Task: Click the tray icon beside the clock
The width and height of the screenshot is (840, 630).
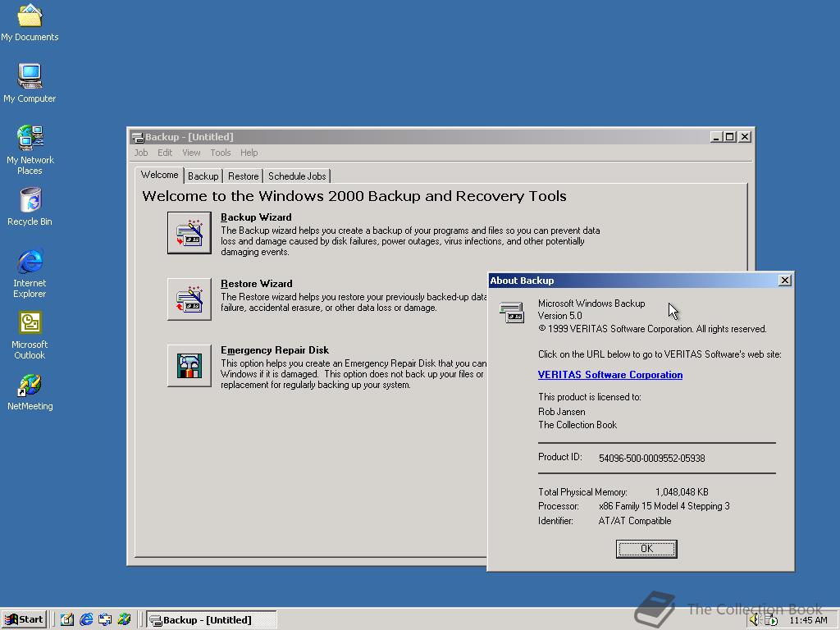Action: tap(770, 620)
